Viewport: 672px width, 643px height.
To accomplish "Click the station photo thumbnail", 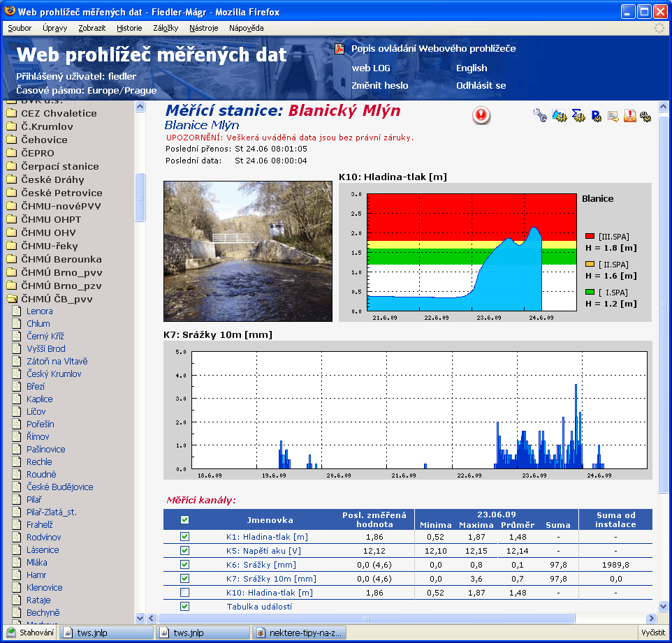I will tap(248, 251).
